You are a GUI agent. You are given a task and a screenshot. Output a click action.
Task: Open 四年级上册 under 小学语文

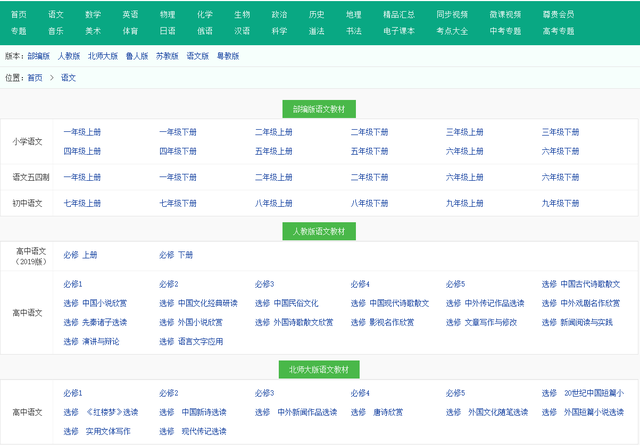82,151
